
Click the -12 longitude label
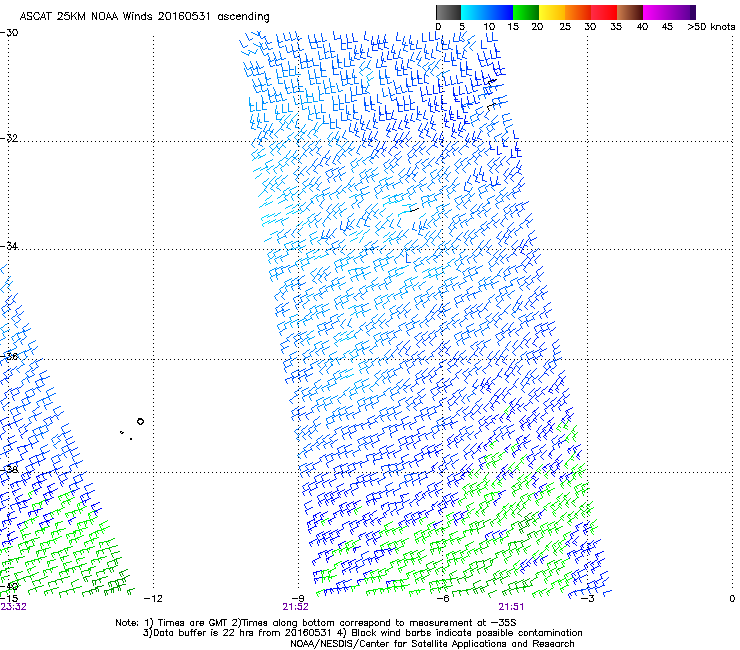coord(153,599)
